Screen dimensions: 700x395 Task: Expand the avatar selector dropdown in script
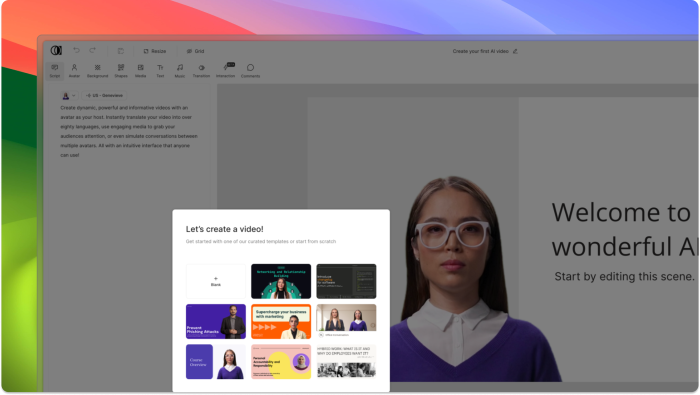[69, 96]
